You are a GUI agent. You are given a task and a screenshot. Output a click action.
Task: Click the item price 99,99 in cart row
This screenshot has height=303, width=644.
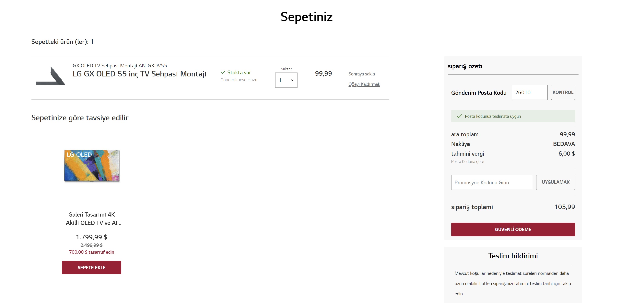[323, 73]
